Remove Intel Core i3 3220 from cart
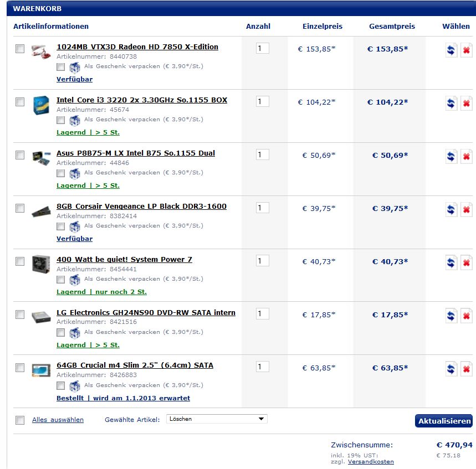Screen dimensions: 476x469 pos(466,103)
